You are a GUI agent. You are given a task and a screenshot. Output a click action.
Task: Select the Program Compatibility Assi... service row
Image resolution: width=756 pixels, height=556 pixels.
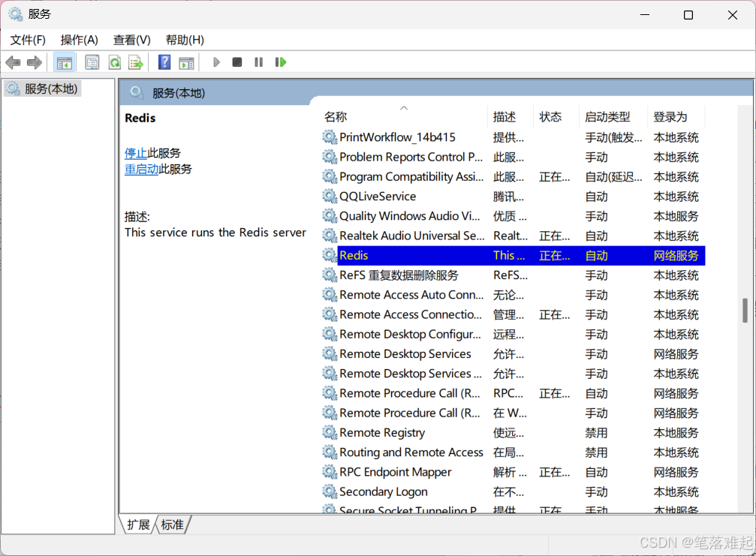(514, 176)
